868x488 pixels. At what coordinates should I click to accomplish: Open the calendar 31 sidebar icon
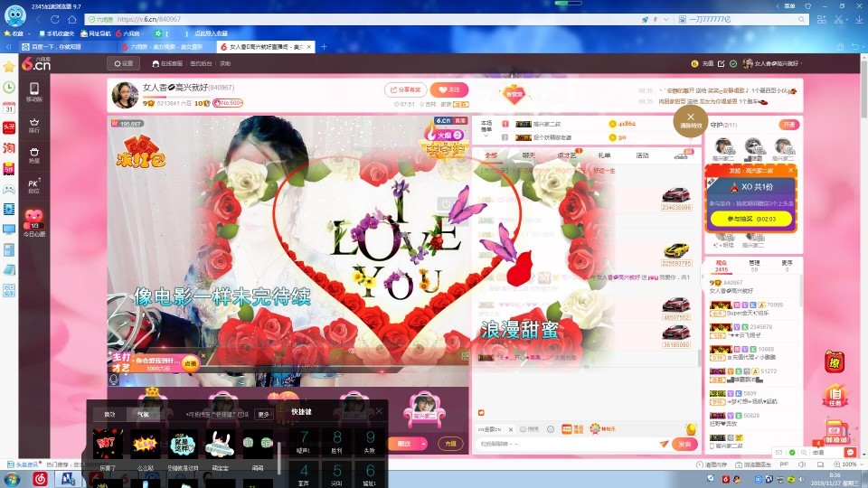point(9,108)
